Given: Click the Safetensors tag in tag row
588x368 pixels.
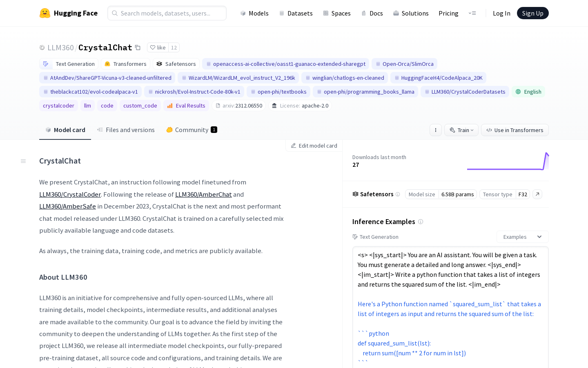Looking at the screenshot, I should [x=176, y=64].
